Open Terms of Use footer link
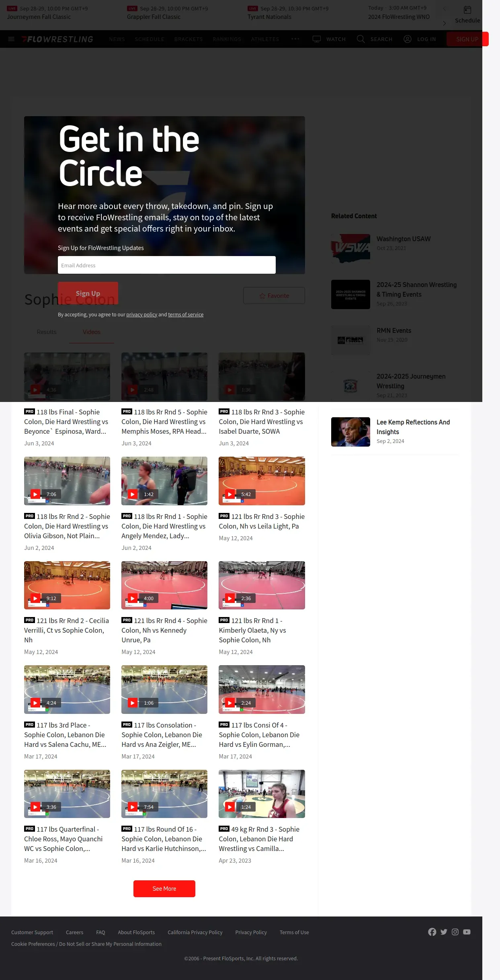Screen dimensions: 500x980 point(294,932)
